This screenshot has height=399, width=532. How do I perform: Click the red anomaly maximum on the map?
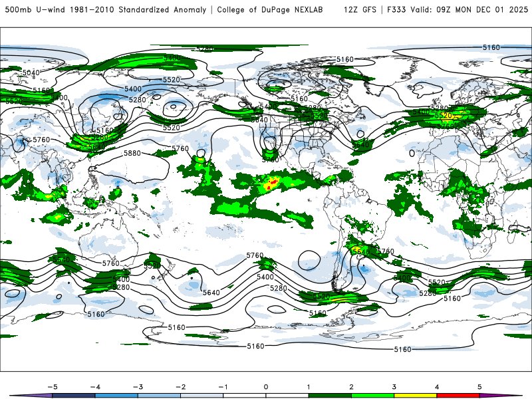point(273,184)
